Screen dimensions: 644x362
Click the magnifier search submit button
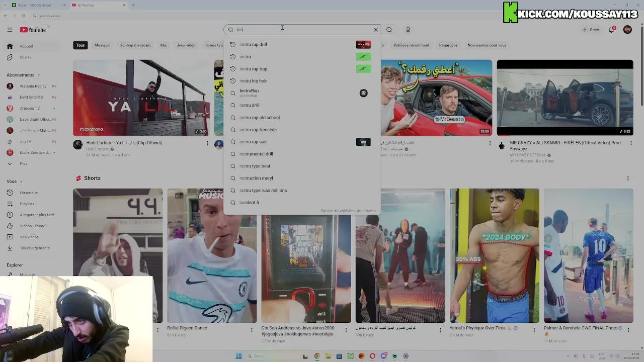point(389,30)
